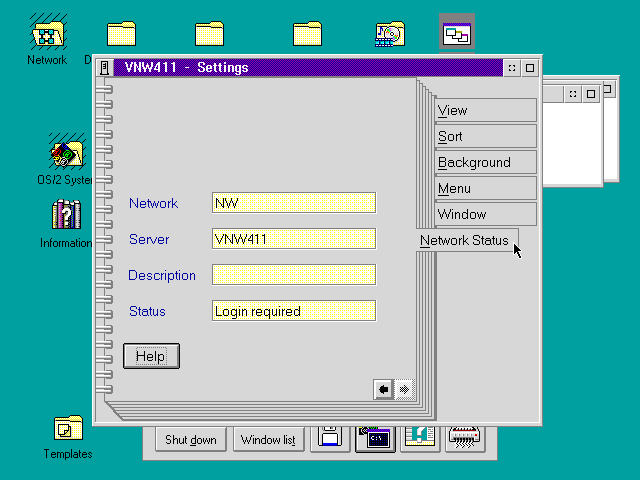The image size is (640, 480).
Task: Select the highlighted windows icon on desktop
Action: coord(457,34)
